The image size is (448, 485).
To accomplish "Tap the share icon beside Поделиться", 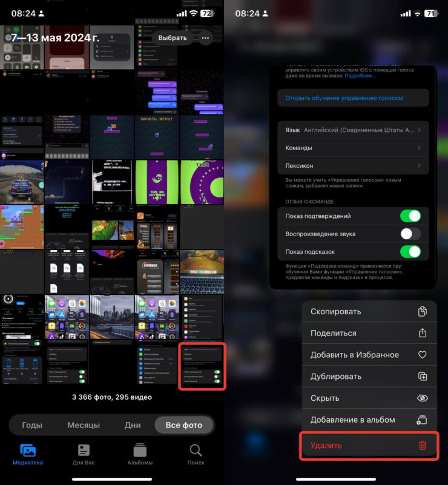I will pos(423,333).
